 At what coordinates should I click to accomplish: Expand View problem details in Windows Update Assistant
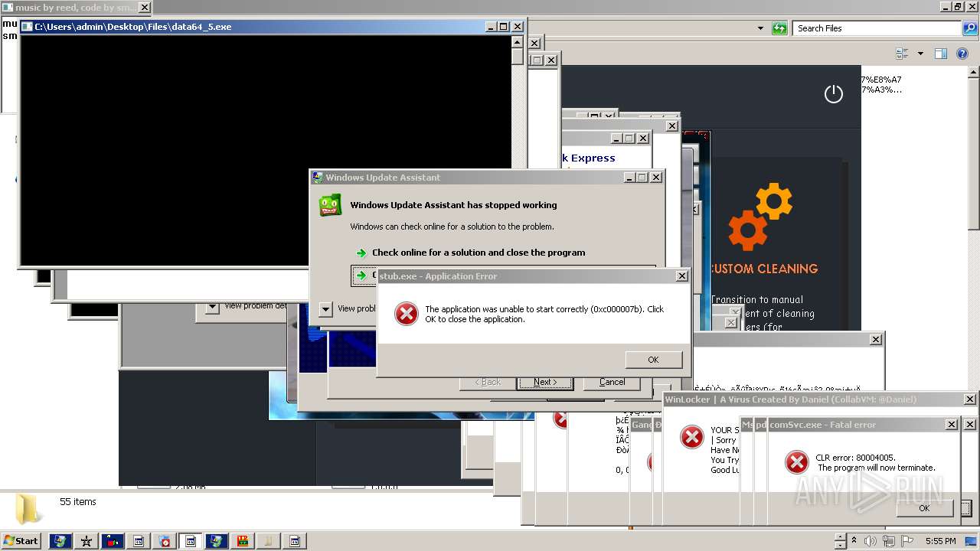tap(326, 309)
